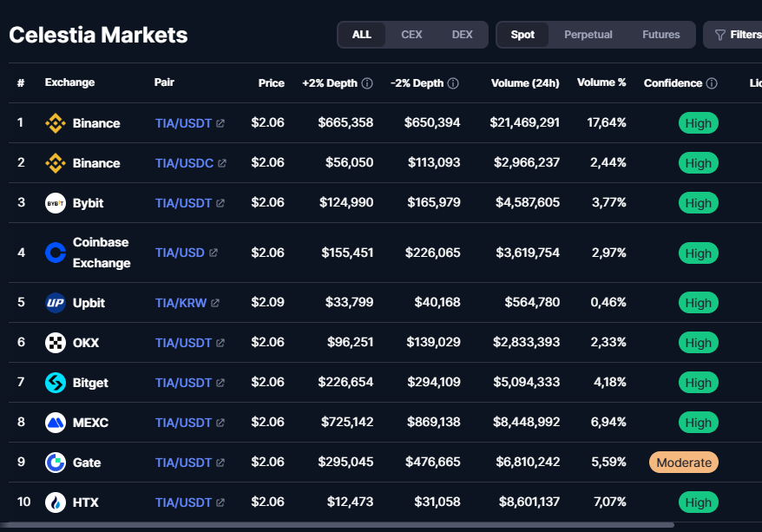The image size is (762, 532).
Task: Switch to the Perpetual tab
Action: click(588, 35)
